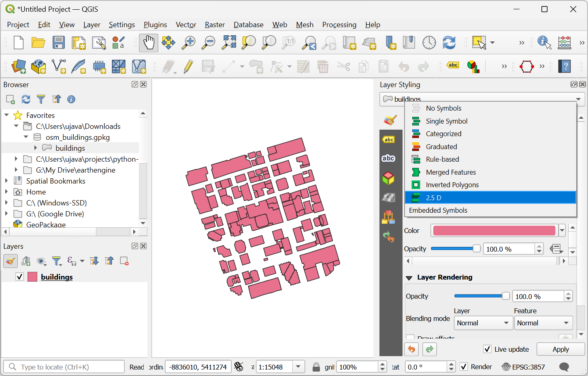Click the Help question mark icon
The image size is (588, 376).
(564, 66)
